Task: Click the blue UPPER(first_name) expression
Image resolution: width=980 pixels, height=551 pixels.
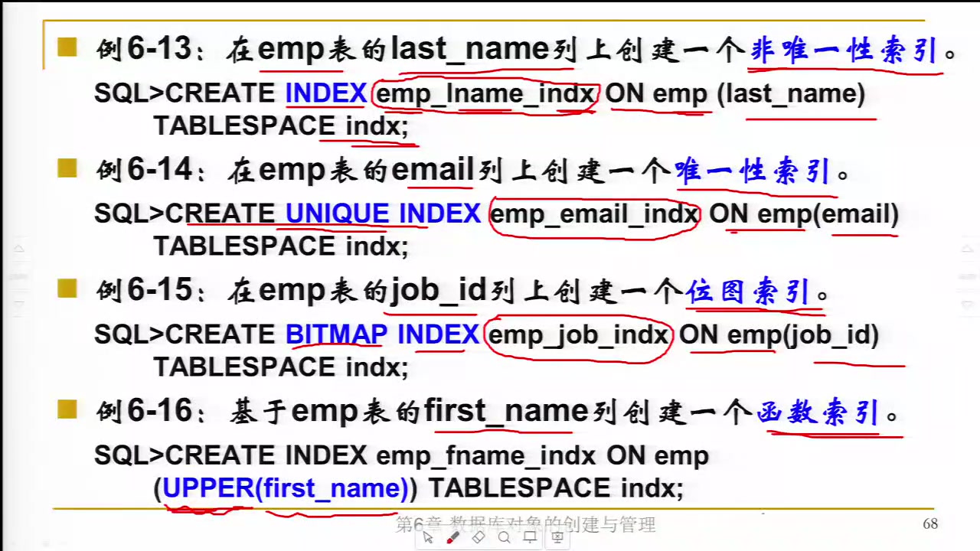Action: (285, 488)
